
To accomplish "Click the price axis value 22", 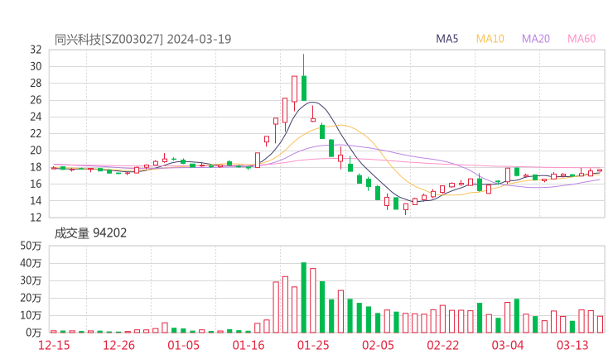I will [36, 133].
